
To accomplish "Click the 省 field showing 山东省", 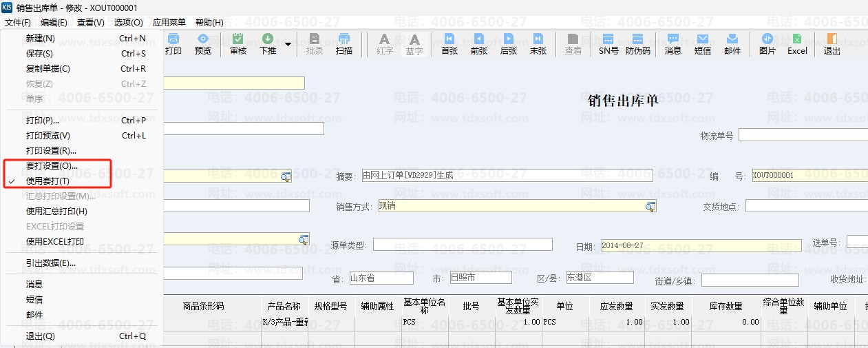I will point(381,278).
